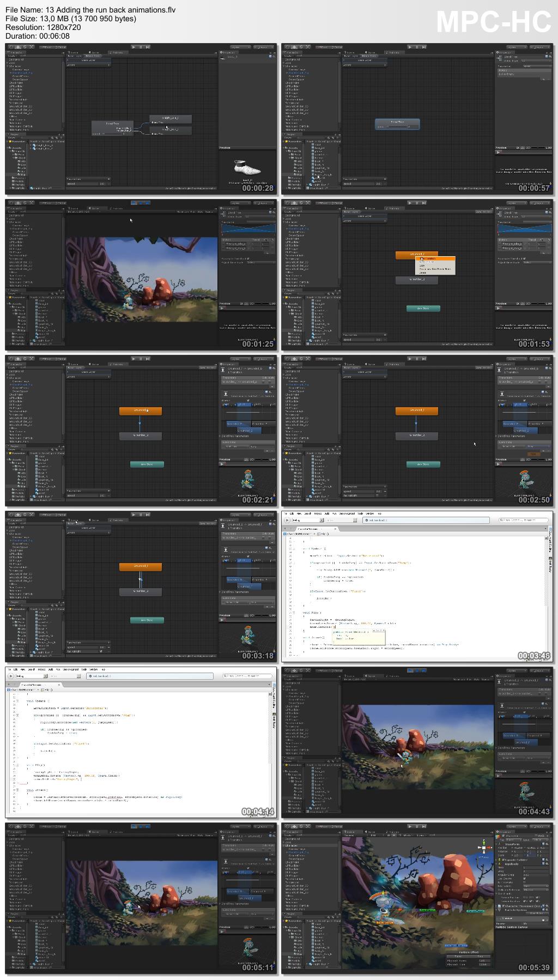Open the video frame stamped 00:05:39
This screenshot has width=558, height=980.
click(417, 898)
